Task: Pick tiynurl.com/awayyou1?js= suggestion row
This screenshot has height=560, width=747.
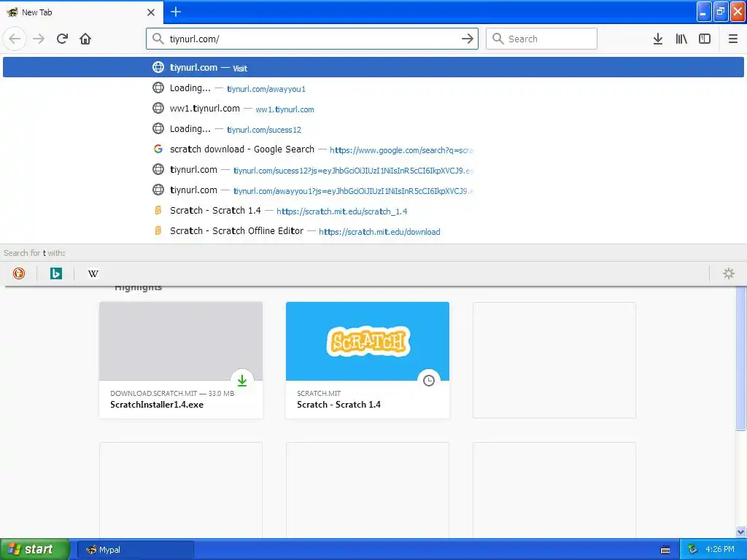Action: click(373, 190)
